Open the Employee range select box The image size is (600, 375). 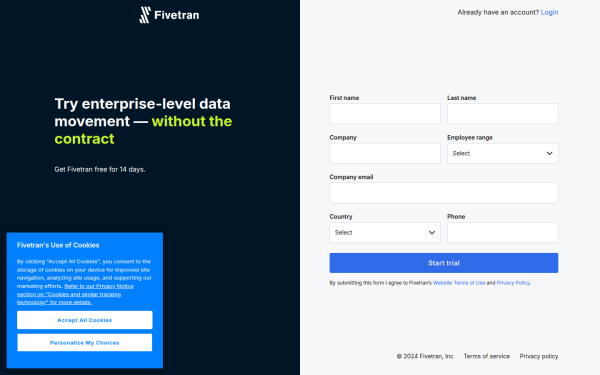502,153
